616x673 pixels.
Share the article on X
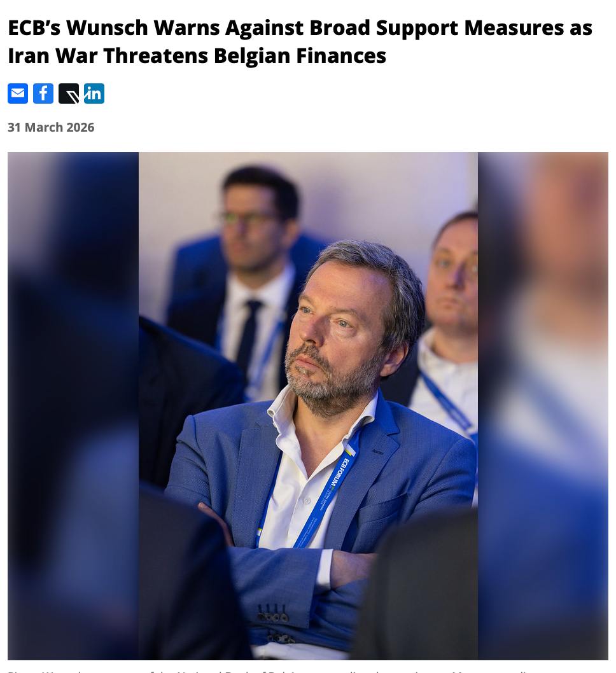pos(69,94)
